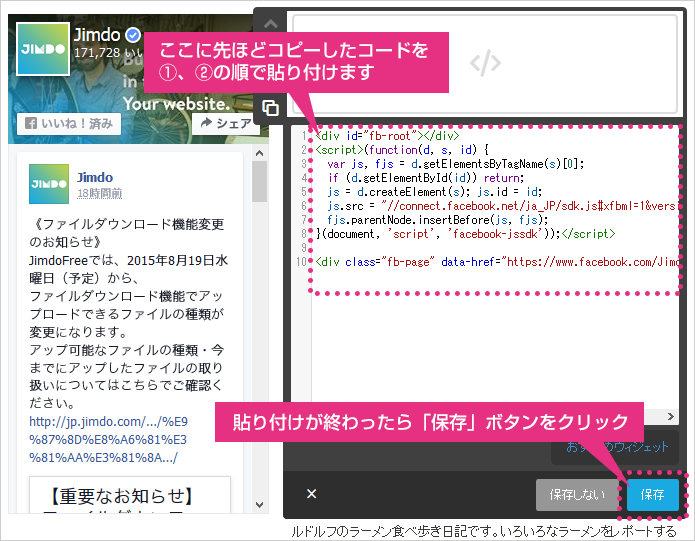Click the blue verified badge next to Jimdo
The width and height of the screenshot is (695, 541).
133,35
